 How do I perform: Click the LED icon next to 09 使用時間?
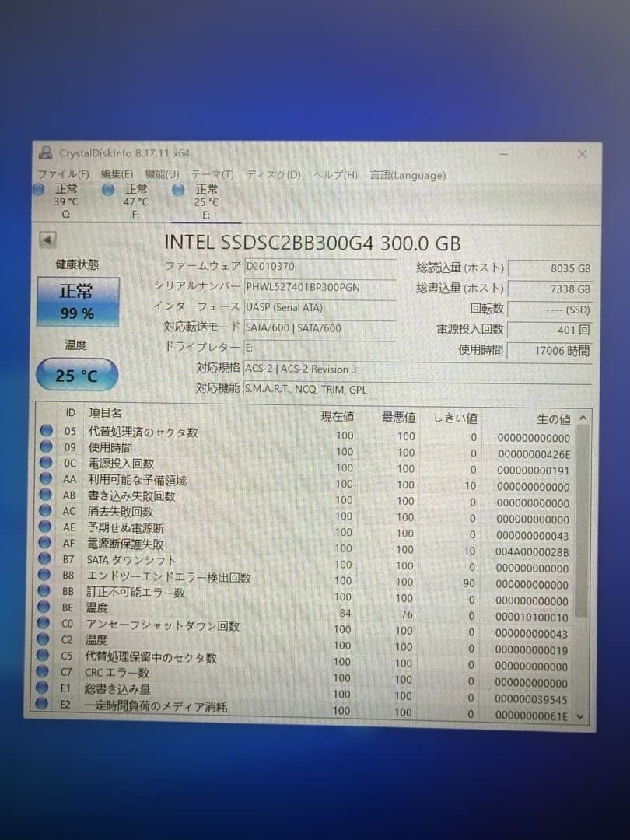(47, 447)
